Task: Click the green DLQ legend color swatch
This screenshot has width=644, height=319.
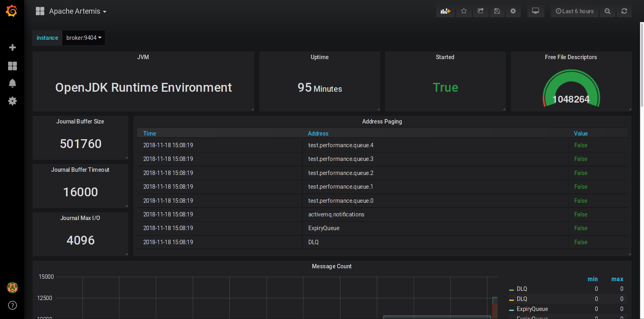Action: [512, 290]
